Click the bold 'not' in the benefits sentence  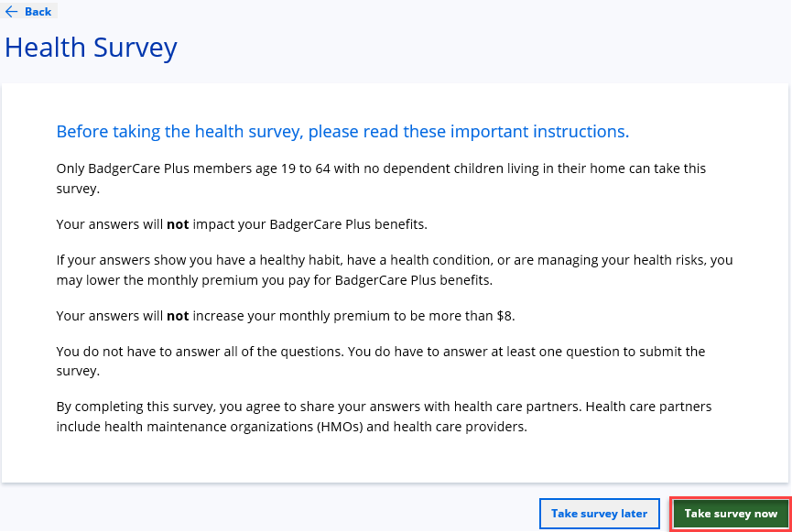click(178, 224)
